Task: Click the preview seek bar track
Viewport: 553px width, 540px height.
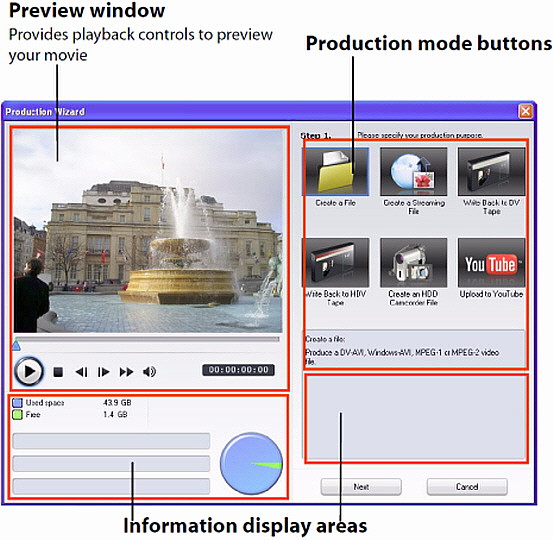Action: 147,339
